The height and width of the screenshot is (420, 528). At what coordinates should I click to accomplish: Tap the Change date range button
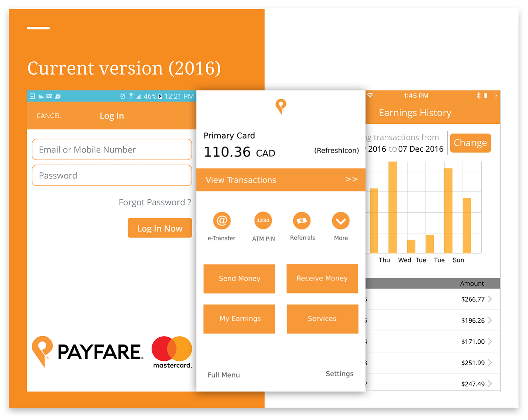[470, 143]
